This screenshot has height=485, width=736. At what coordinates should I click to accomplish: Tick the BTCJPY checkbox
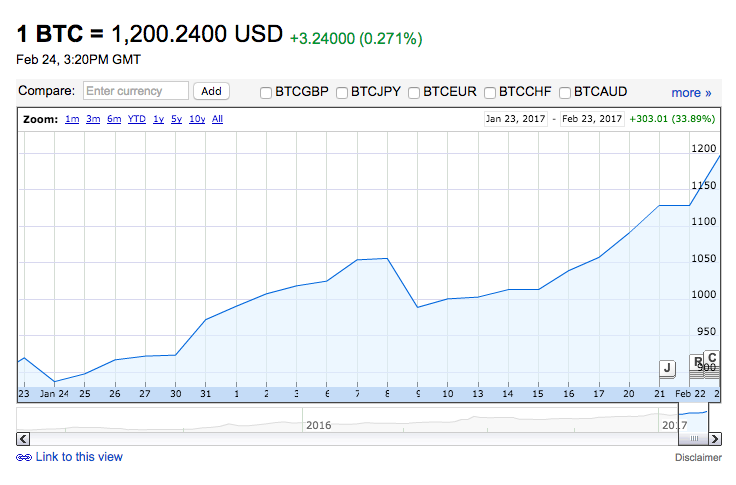coord(342,93)
